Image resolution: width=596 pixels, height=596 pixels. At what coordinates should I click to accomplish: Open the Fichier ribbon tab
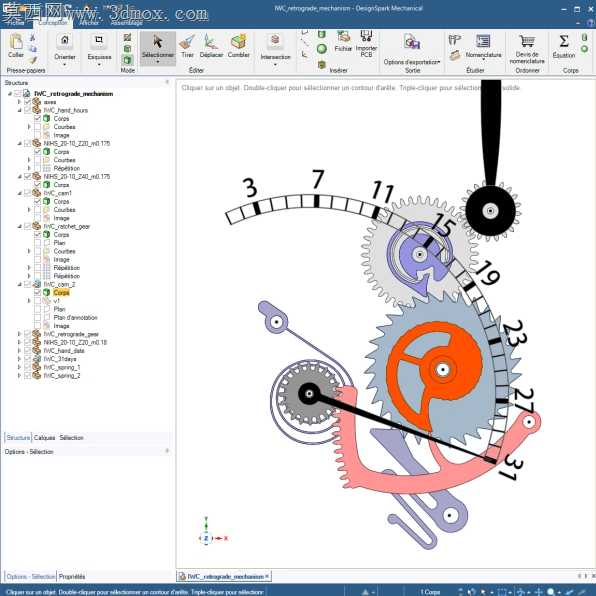[16, 23]
